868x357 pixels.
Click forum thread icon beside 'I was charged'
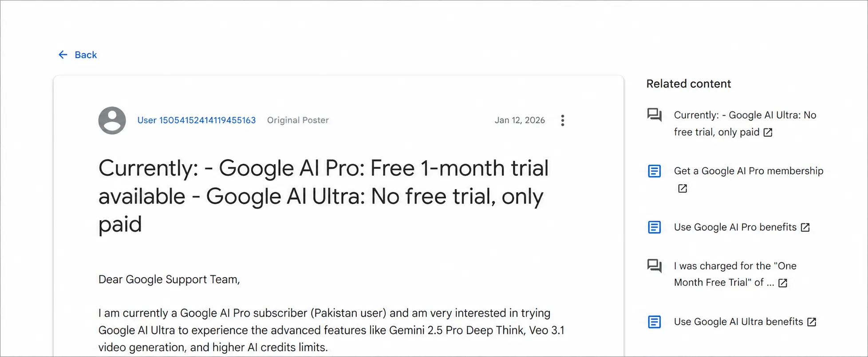click(x=655, y=266)
